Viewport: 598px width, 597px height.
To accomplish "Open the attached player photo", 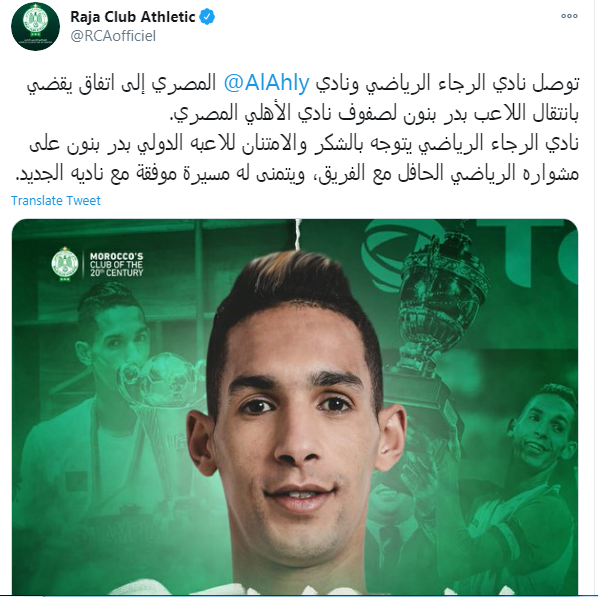I will [295, 407].
